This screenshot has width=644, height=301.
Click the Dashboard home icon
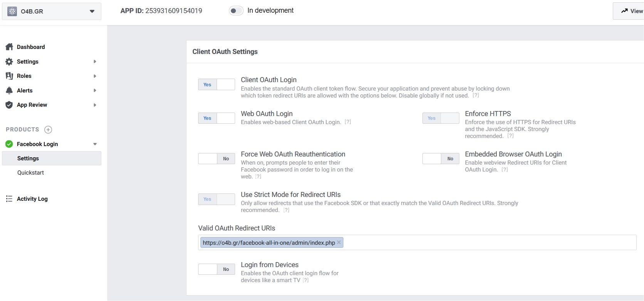[x=9, y=47]
